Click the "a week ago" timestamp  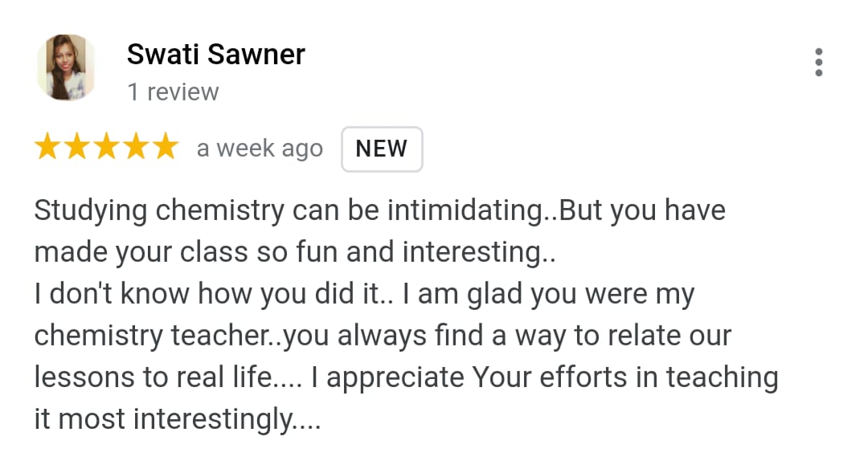click(260, 149)
